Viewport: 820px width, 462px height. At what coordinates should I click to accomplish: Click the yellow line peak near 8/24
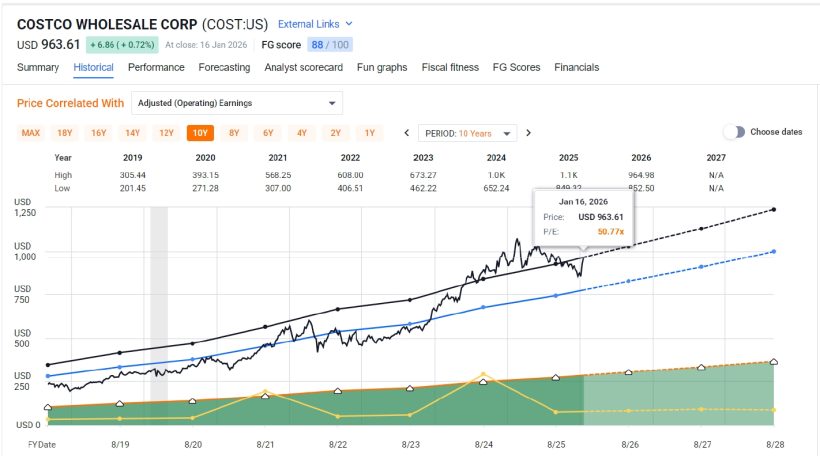(483, 375)
